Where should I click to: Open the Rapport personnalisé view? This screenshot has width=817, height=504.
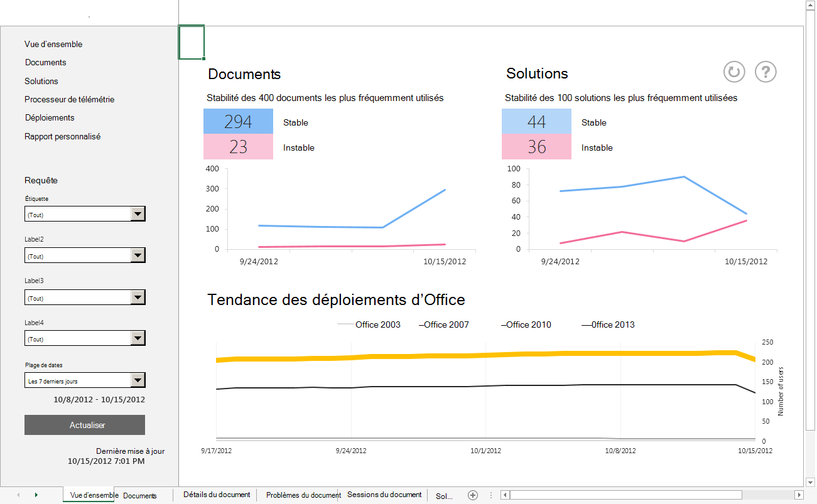pos(63,136)
